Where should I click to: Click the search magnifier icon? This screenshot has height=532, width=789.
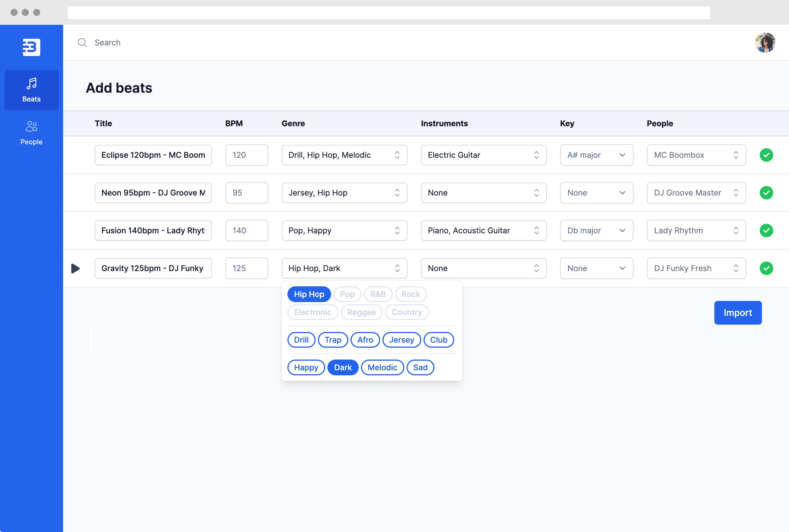point(82,43)
